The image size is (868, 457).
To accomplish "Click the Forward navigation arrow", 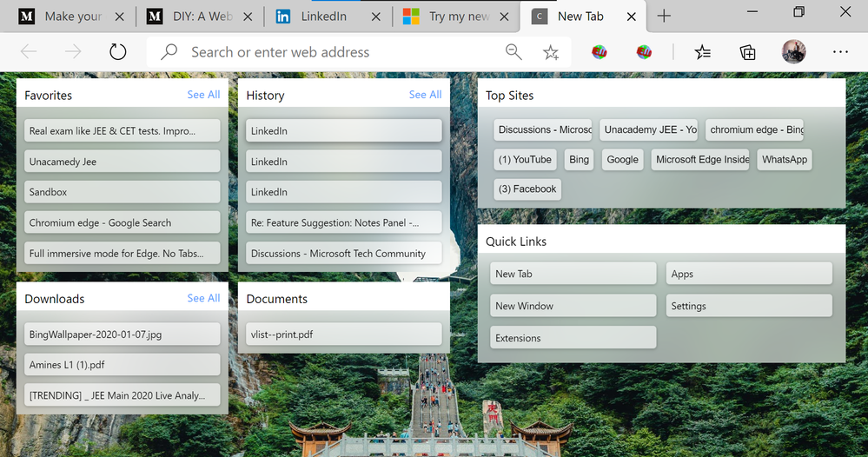I will [x=73, y=52].
